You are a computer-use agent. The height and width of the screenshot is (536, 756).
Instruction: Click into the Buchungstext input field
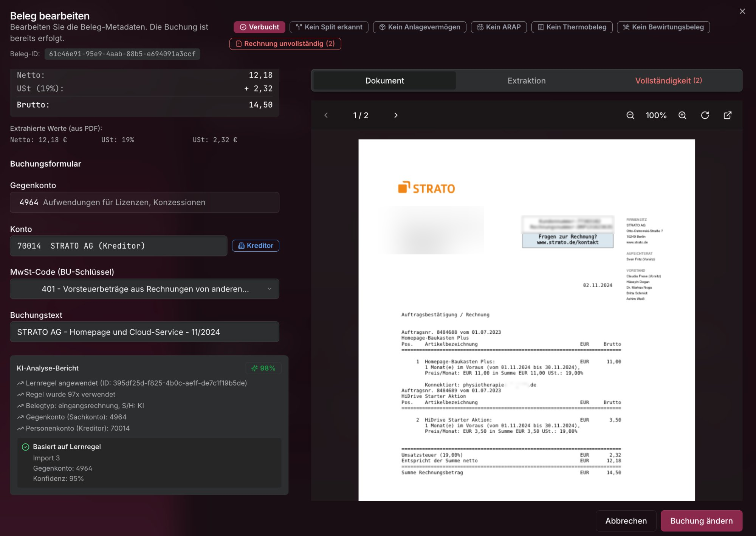coord(144,332)
